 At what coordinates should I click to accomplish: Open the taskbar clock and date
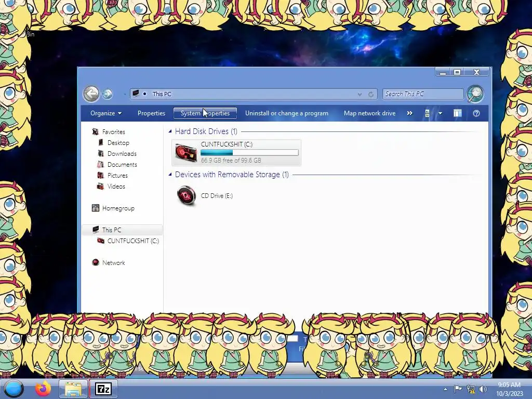click(509, 389)
